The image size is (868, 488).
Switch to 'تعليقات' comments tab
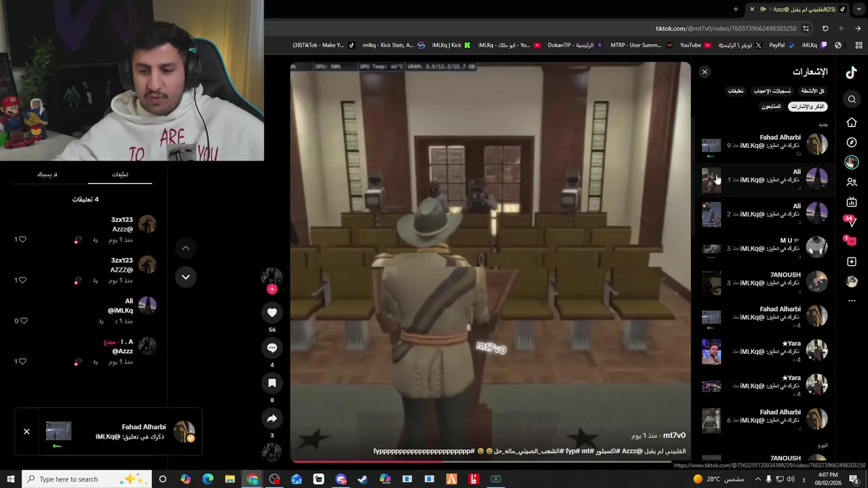120,174
